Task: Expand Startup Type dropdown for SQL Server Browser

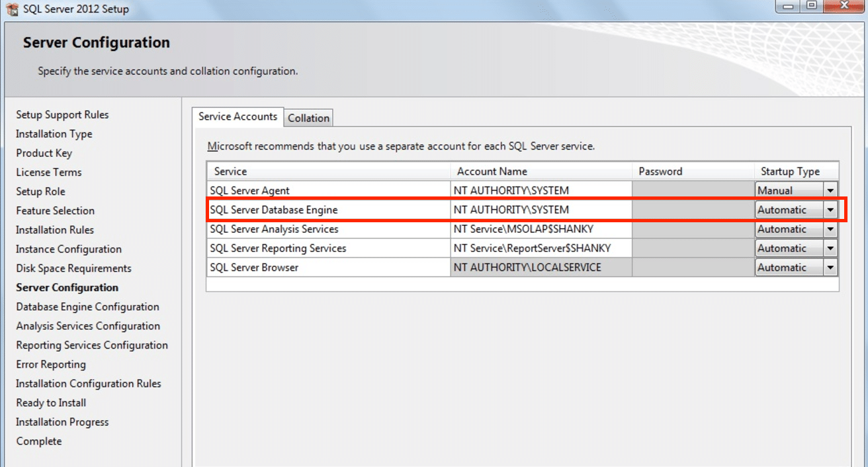Action: click(830, 267)
